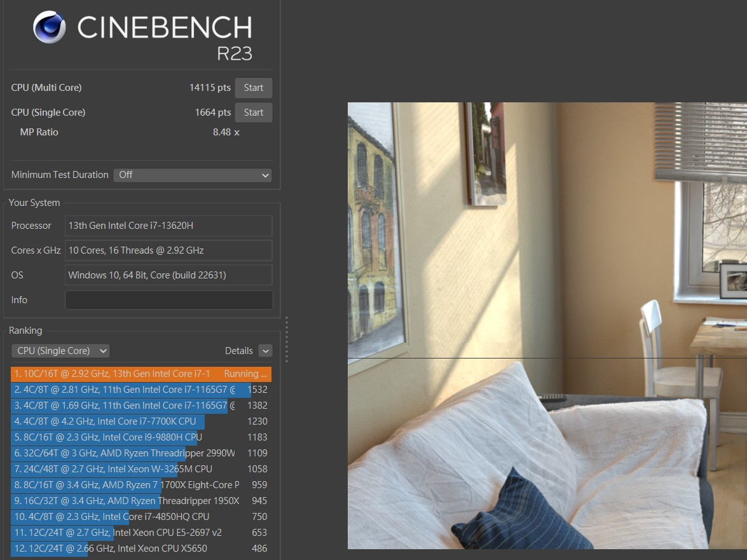Open the CPU (Single Core) ranking dropdown
This screenshot has width=747, height=560.
click(60, 351)
